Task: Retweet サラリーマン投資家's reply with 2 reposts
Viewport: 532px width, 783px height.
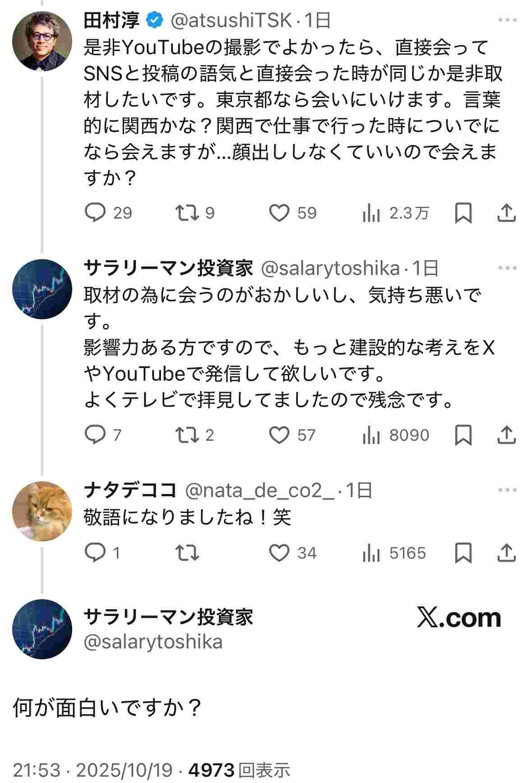Action: coord(187,435)
